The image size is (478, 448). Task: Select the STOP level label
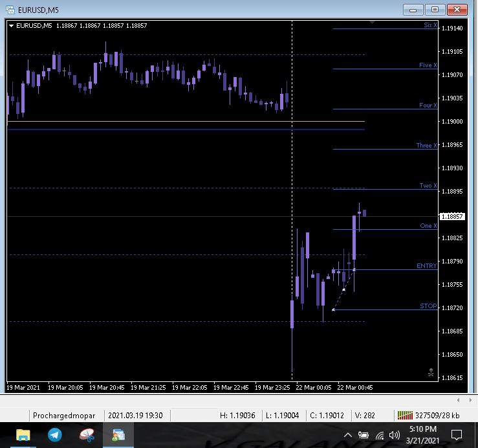(x=428, y=306)
